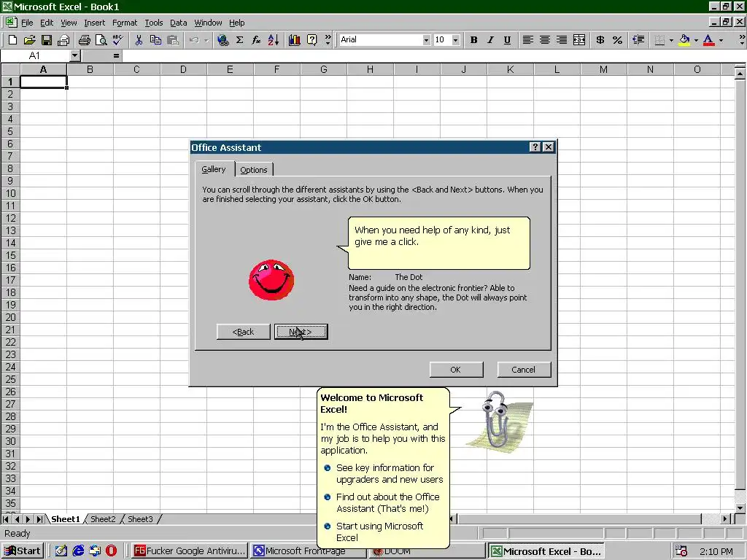Run the Spelling check icon
The height and width of the screenshot is (560, 747).
click(x=117, y=40)
